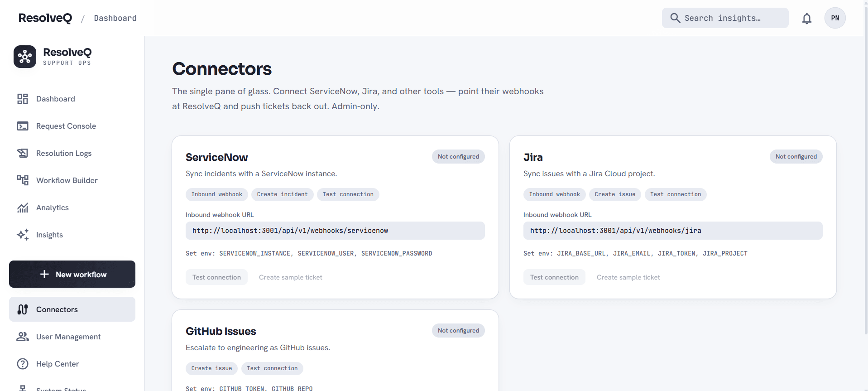The height and width of the screenshot is (391, 868).
Task: Click the JIRA_BASE_URL env variables line
Action: pos(635,253)
